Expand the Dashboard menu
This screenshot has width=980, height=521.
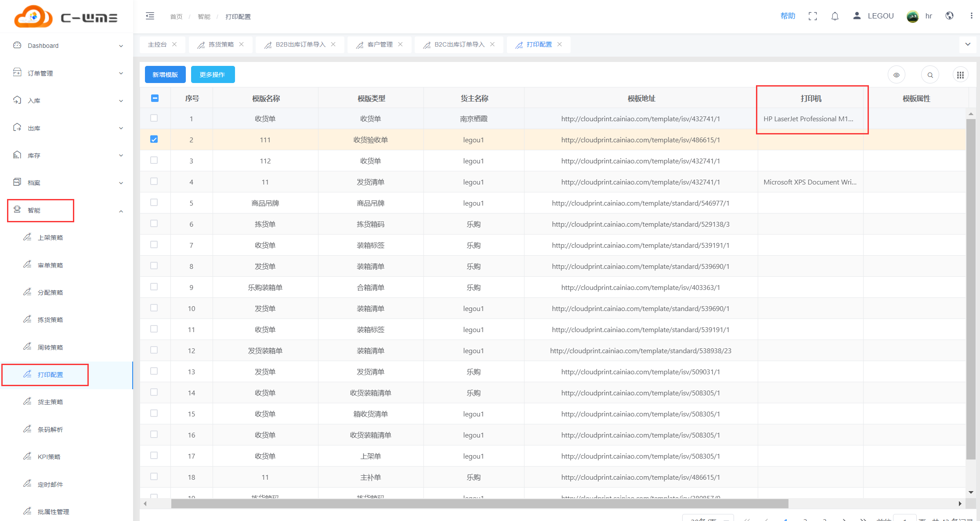click(x=67, y=46)
